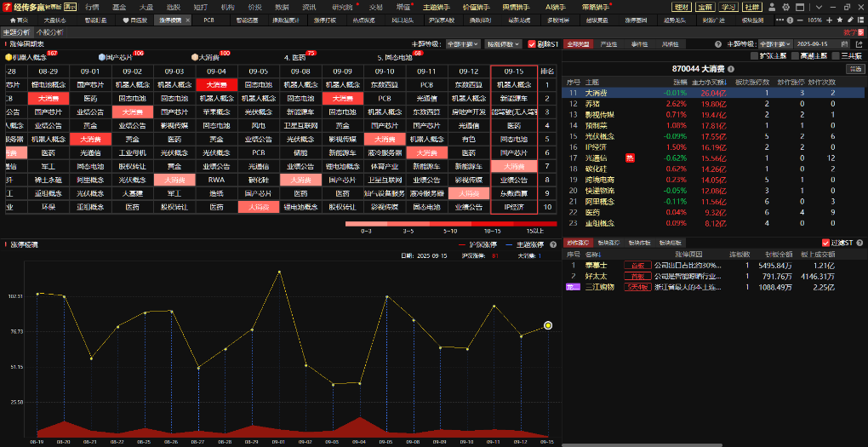868x447 pixels.
Task: Click the window layout icon in title bar
Action: coord(800,7)
